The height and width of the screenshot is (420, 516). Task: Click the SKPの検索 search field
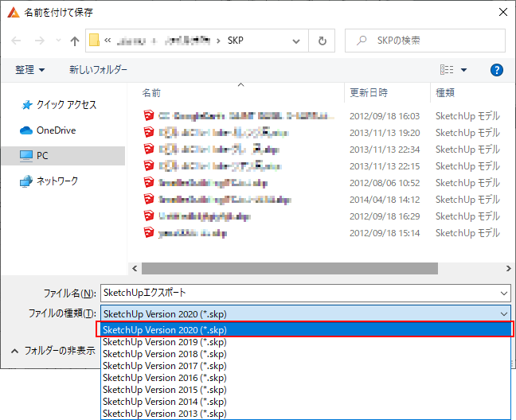(x=425, y=41)
